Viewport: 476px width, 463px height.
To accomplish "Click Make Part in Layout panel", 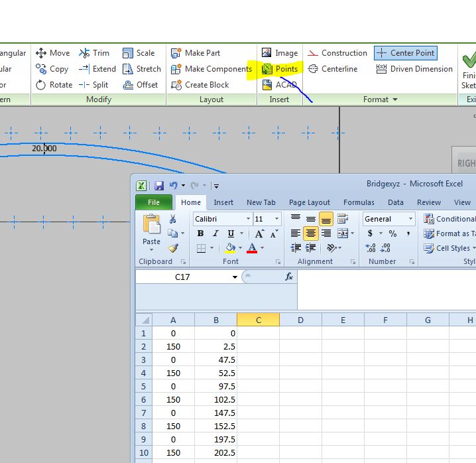I will click(195, 53).
